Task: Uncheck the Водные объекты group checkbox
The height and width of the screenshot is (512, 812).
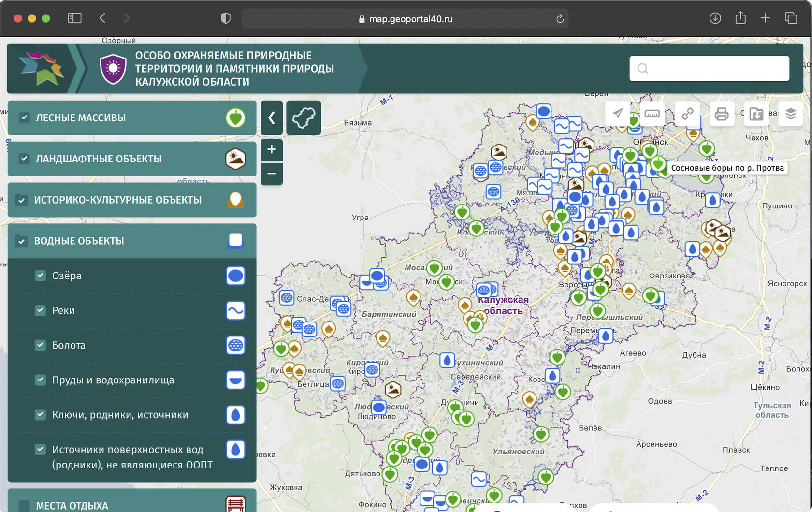Action: point(22,241)
